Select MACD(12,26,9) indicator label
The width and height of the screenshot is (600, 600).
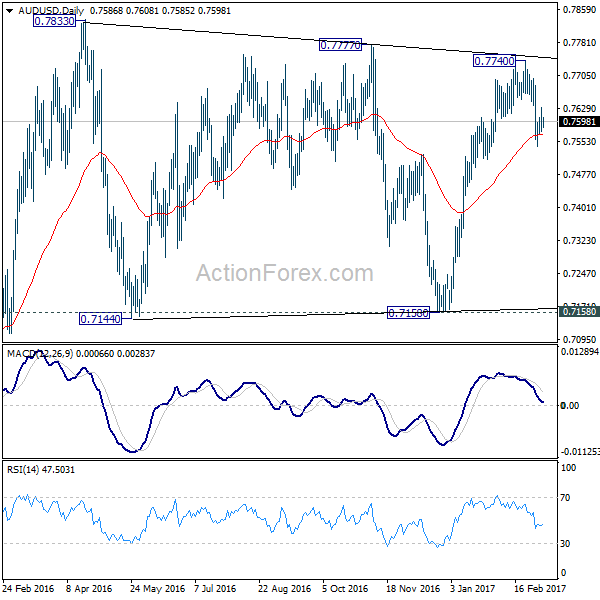(x=40, y=354)
